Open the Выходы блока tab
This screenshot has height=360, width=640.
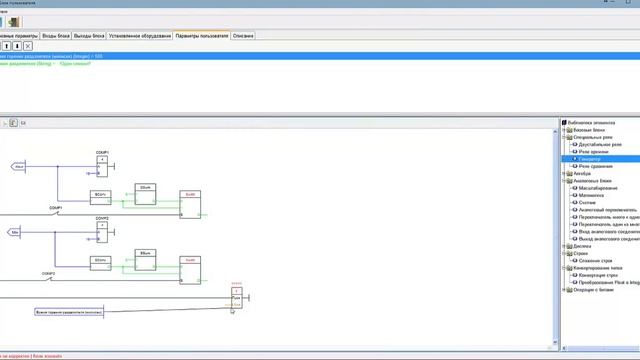click(x=89, y=36)
